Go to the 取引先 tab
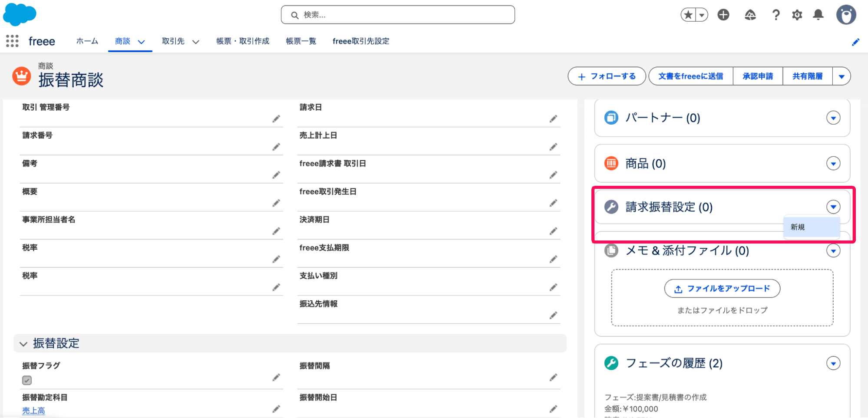 [x=173, y=41]
